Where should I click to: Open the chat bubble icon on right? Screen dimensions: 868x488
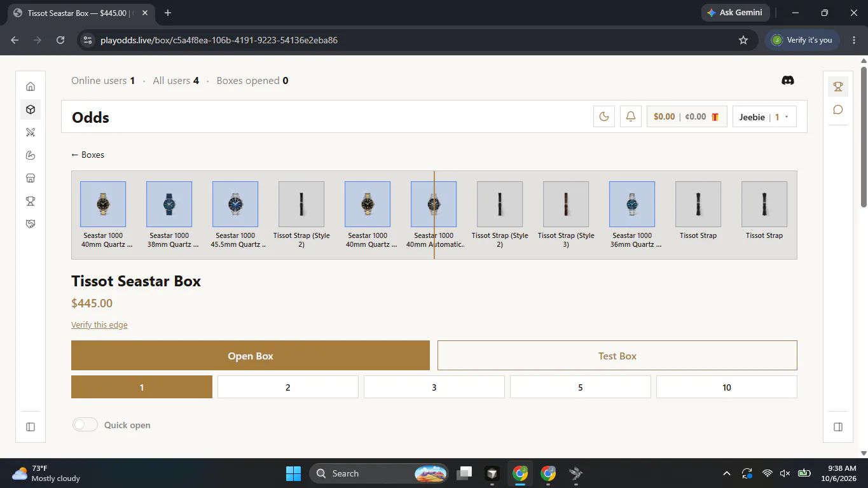pyautogui.click(x=838, y=109)
